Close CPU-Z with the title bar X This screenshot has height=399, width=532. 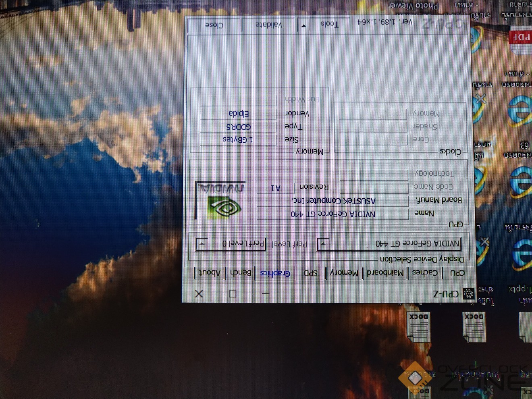coord(199,294)
